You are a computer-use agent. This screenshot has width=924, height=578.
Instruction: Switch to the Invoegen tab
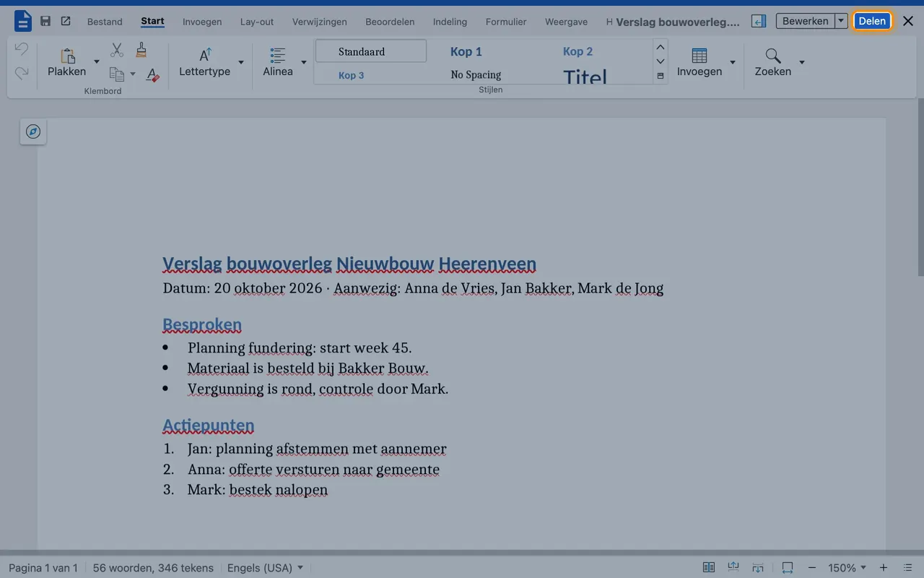click(x=202, y=22)
